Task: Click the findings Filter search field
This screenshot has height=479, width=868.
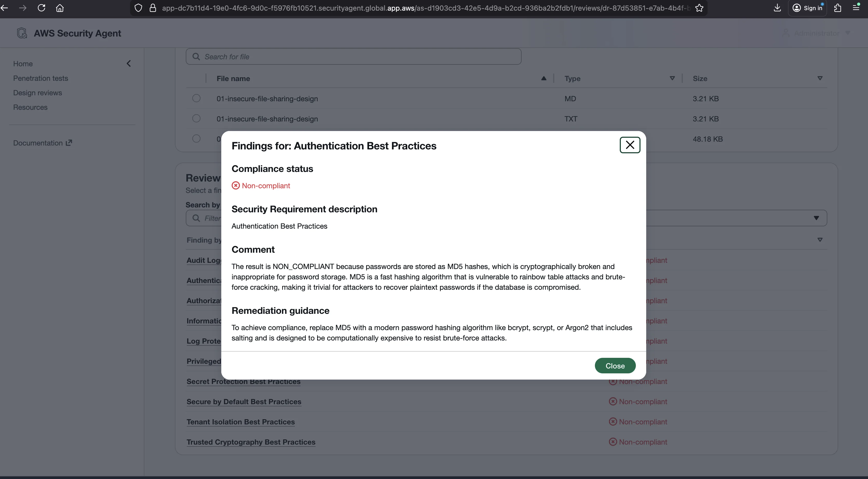Action: tap(203, 218)
